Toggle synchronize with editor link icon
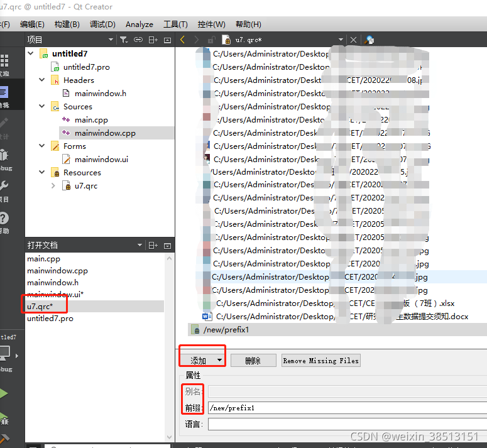This screenshot has width=487, height=448. coord(138,40)
